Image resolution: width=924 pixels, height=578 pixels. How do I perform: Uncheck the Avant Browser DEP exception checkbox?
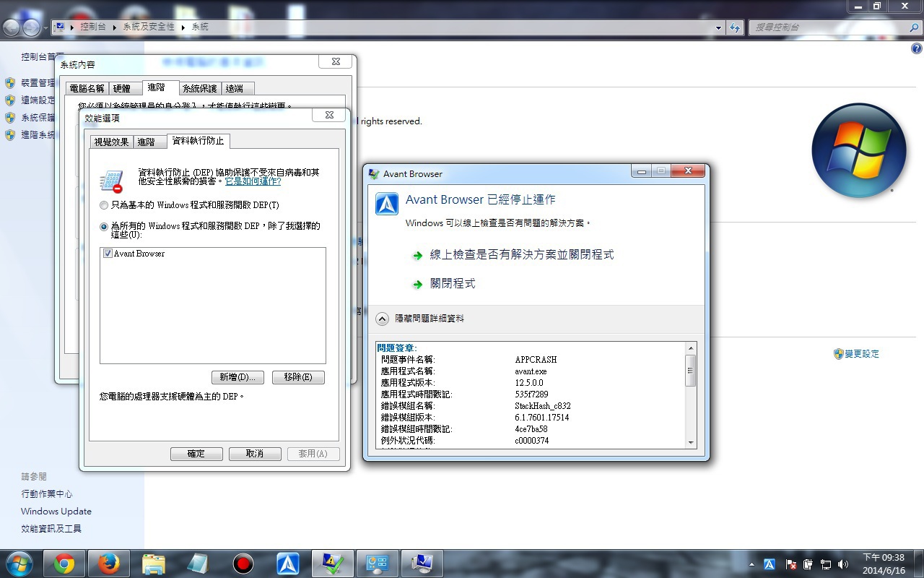point(108,254)
